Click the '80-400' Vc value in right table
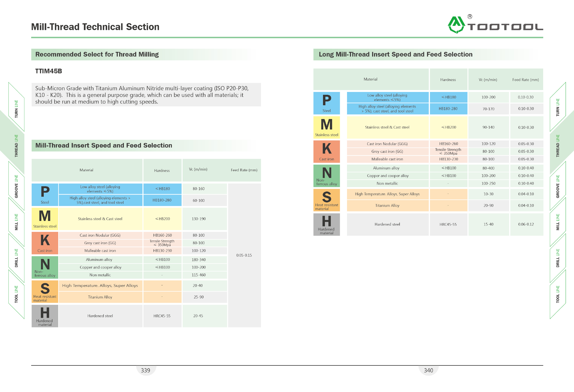Screen dimensions: 574x392 click(488, 168)
